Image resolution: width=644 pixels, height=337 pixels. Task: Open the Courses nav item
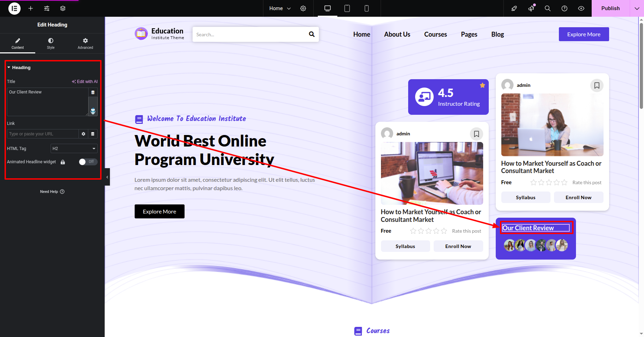pyautogui.click(x=435, y=34)
